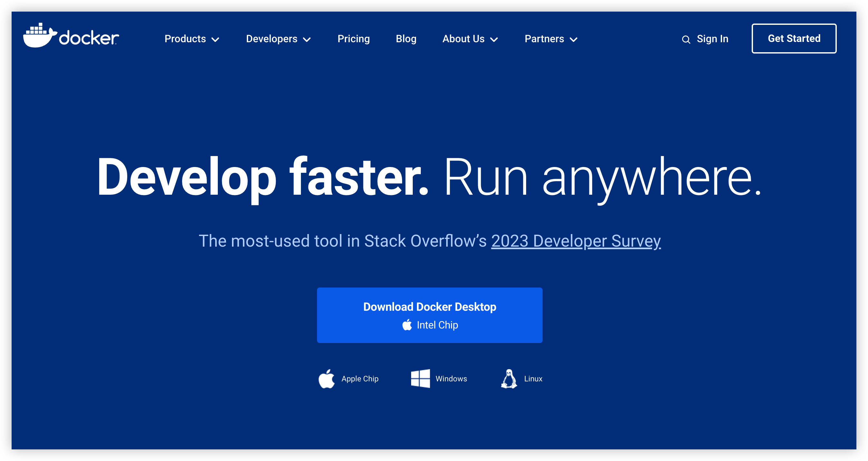Click the 'Intel Chip' label text
This screenshot has height=461, width=868.
(437, 325)
